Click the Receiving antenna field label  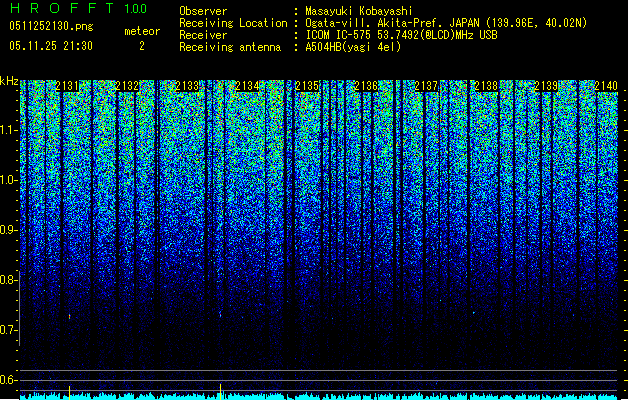coord(230,47)
